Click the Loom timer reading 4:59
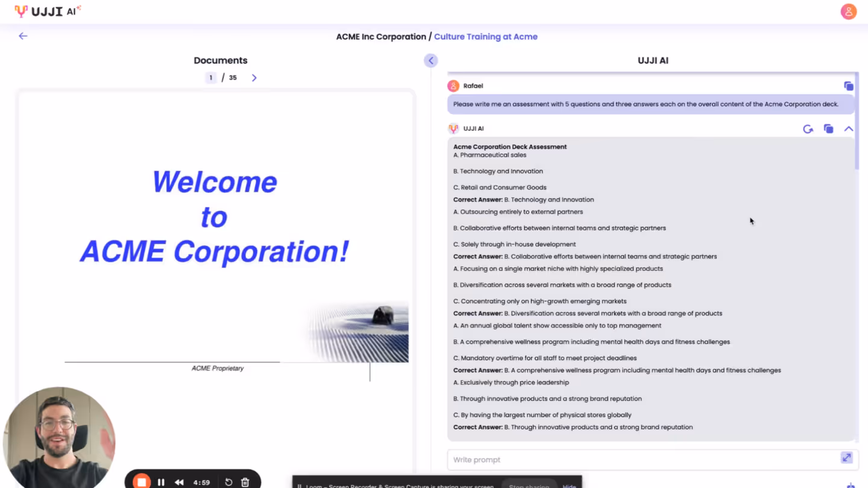Image resolution: width=868 pixels, height=488 pixels. point(201,483)
